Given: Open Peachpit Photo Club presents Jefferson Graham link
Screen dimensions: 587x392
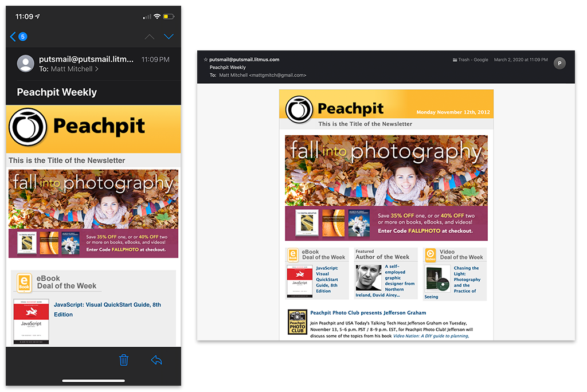Looking at the screenshot, I should coord(368,313).
